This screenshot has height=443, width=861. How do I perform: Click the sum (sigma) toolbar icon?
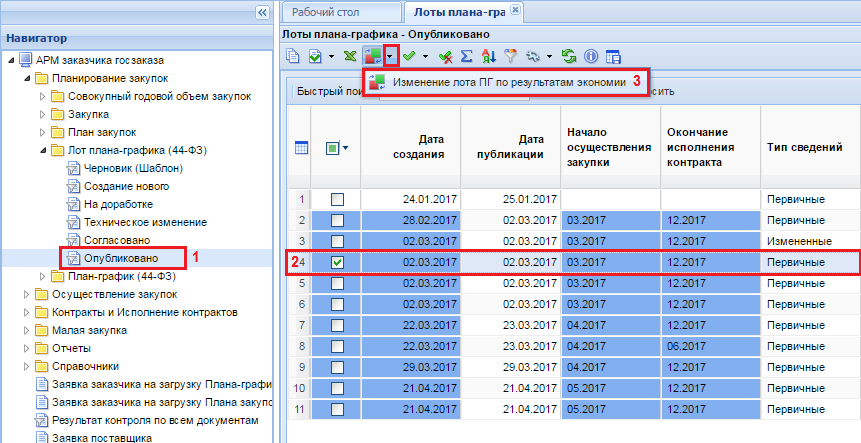tap(466, 57)
